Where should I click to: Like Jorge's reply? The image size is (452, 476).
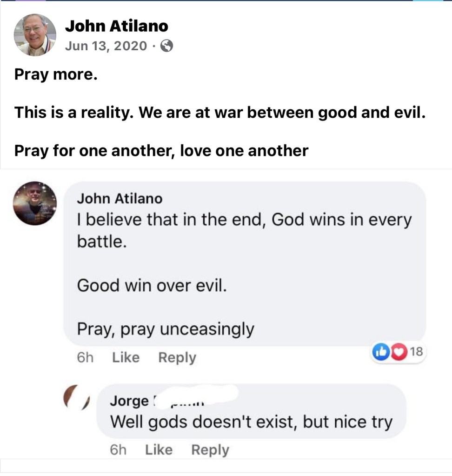(x=159, y=450)
